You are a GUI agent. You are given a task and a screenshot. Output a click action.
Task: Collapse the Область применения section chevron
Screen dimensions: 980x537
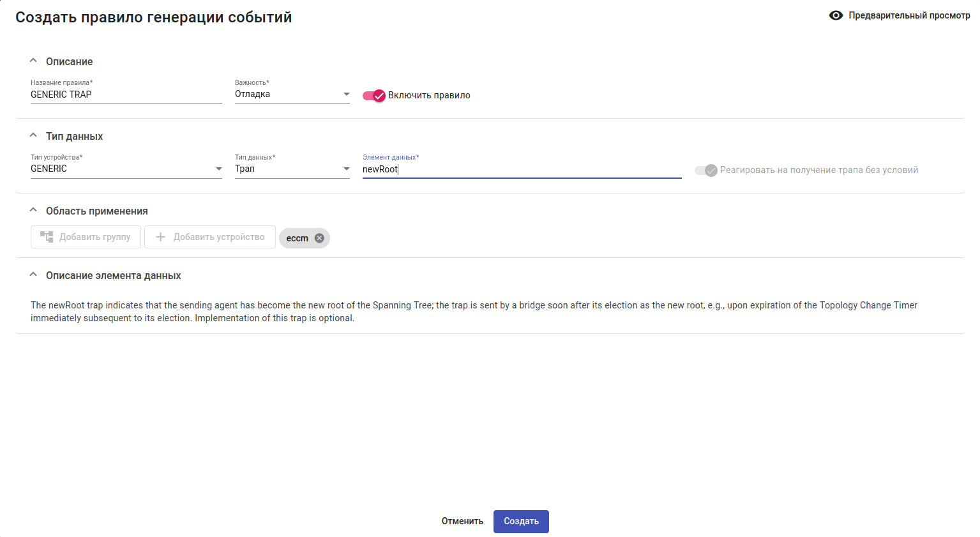click(x=33, y=211)
